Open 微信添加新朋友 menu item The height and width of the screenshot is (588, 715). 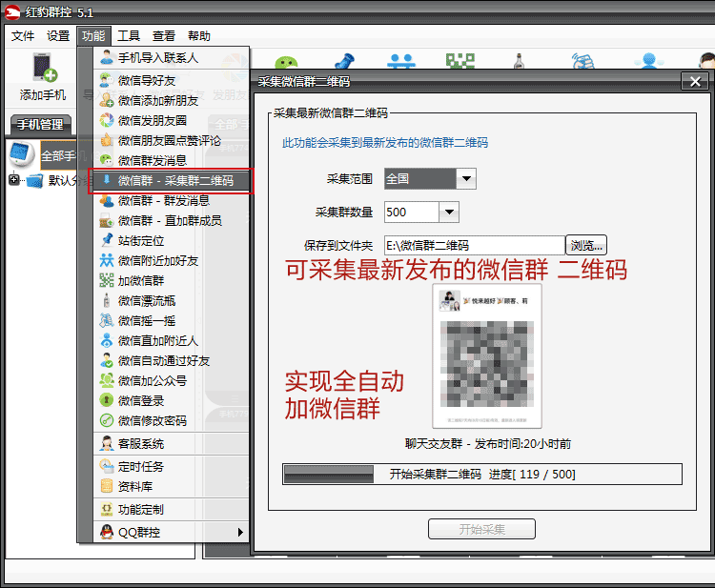[x=172, y=101]
